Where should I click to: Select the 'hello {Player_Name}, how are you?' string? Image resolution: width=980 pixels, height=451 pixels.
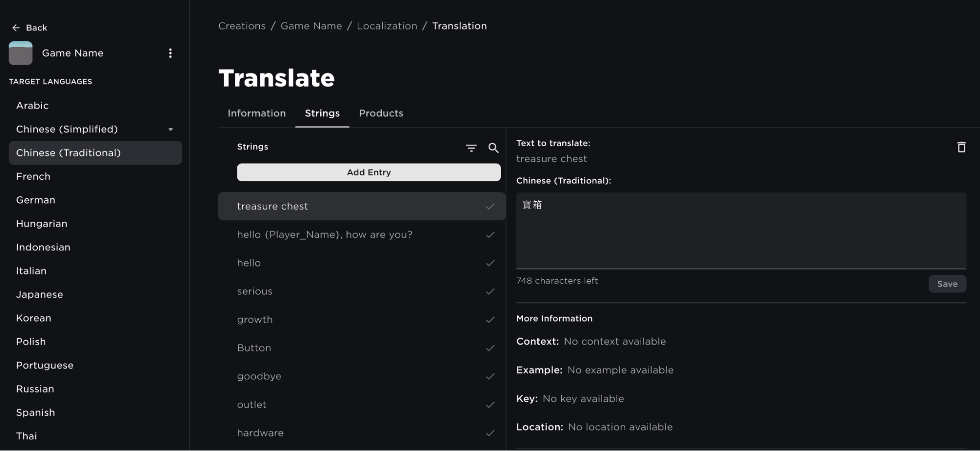click(x=325, y=235)
